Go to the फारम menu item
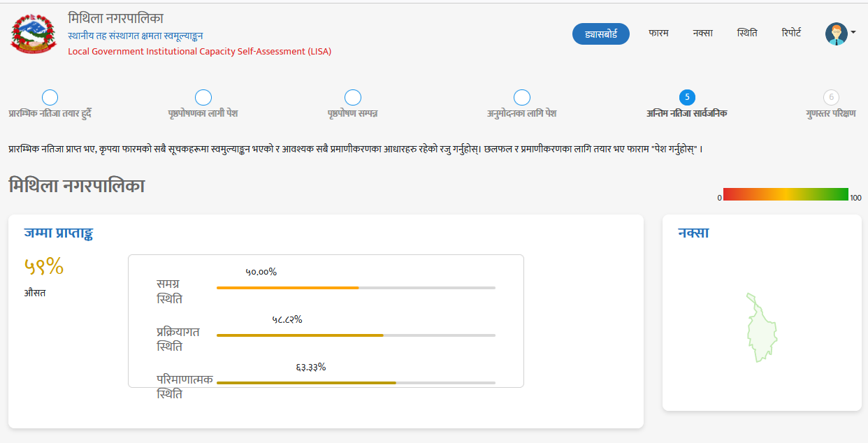868x443 pixels. (658, 33)
